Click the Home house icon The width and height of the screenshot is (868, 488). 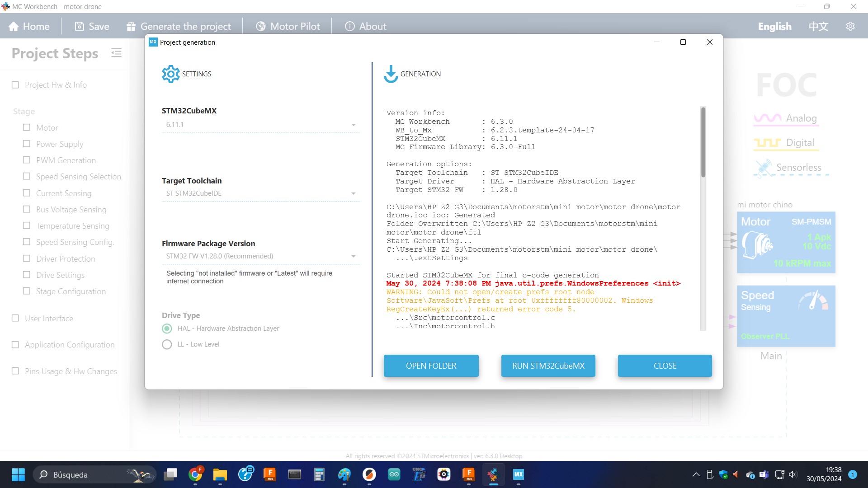(x=14, y=27)
